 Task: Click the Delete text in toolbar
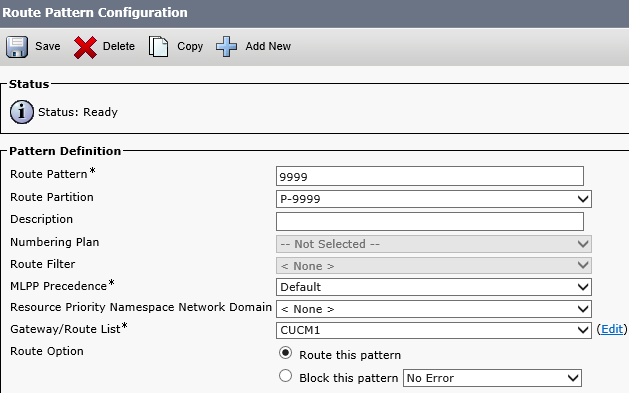(x=119, y=46)
